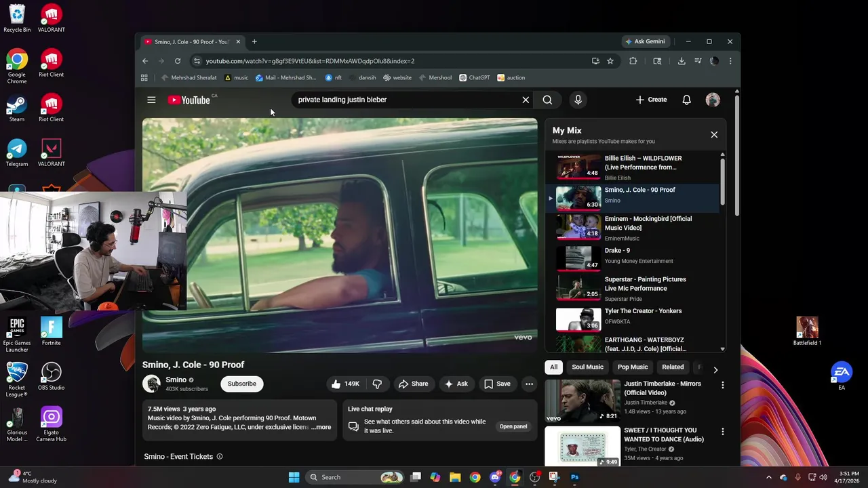
Task: Open File Explorer from the taskbar
Action: [455, 477]
